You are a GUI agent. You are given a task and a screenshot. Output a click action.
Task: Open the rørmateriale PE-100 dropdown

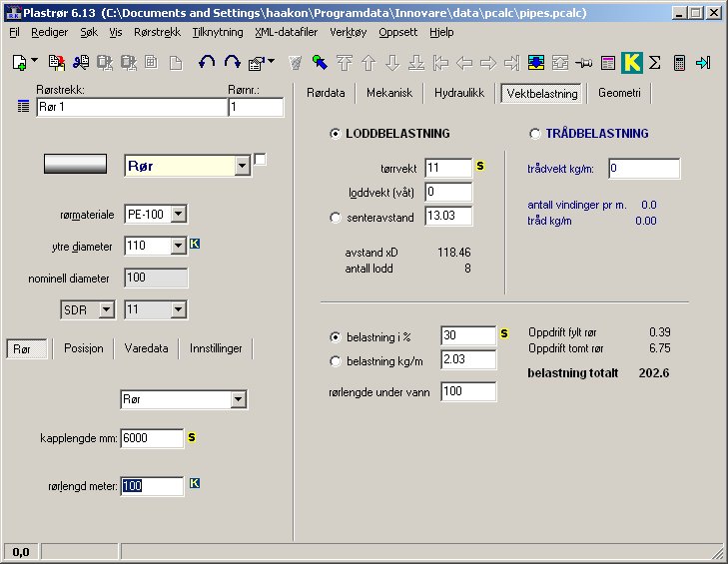click(x=178, y=214)
